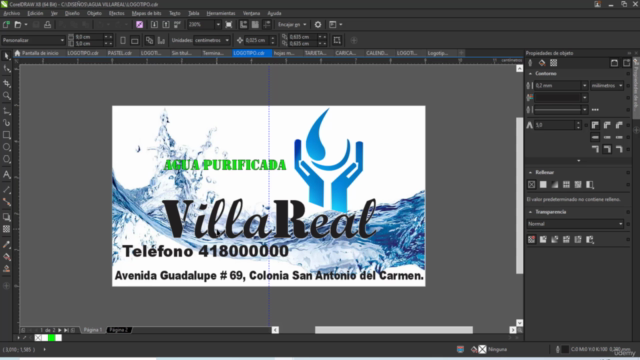Click the Import icon in toolbar
The width and height of the screenshot is (640, 360).
pos(154,24)
